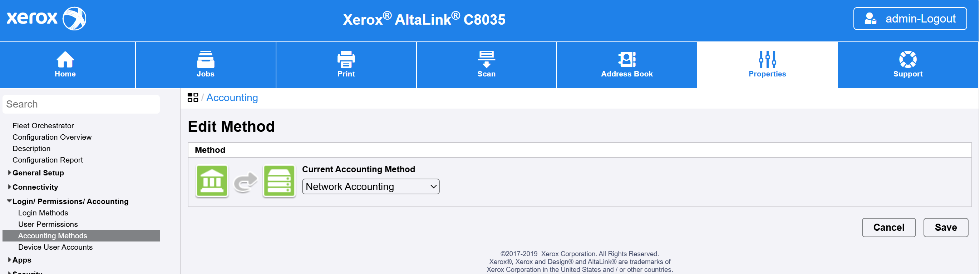
Task: Open Fleet Orchestrator in sidebar
Action: (x=43, y=125)
